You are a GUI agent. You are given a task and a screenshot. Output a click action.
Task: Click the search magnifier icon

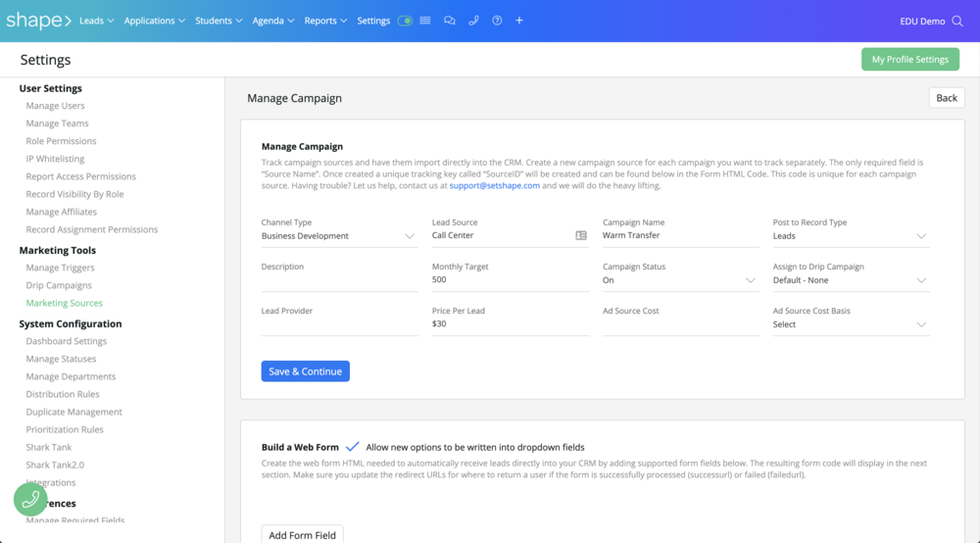[x=957, y=22]
